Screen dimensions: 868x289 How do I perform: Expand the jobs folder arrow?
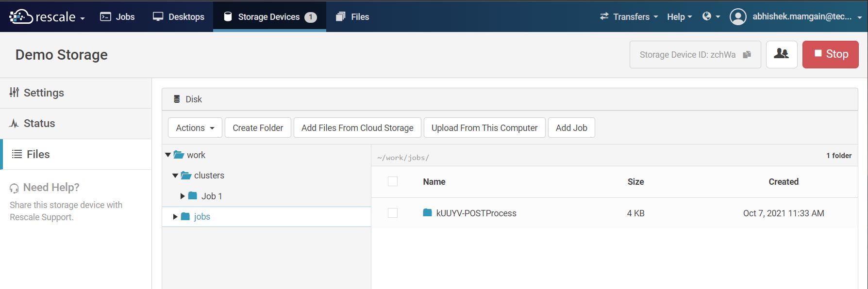[175, 216]
